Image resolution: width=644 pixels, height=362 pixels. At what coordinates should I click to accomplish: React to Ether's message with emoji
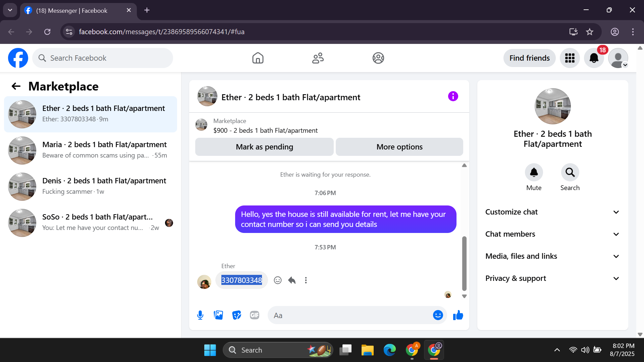[277, 280]
